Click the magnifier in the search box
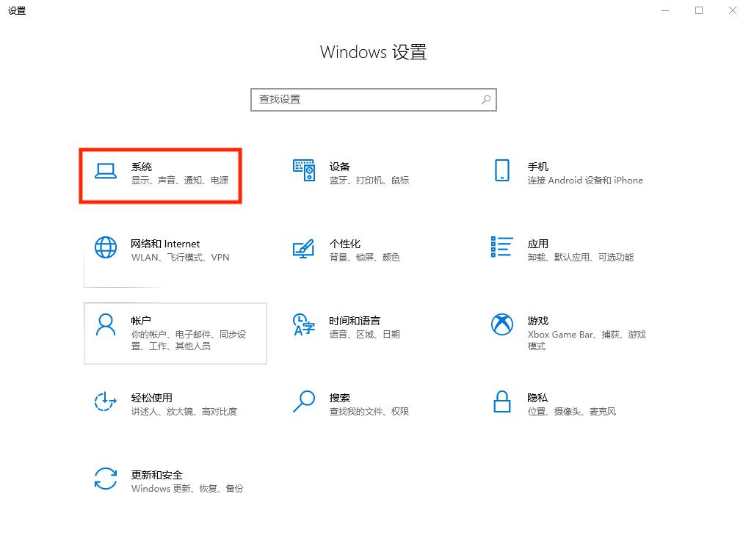This screenshot has height=560, width=743. [486, 99]
